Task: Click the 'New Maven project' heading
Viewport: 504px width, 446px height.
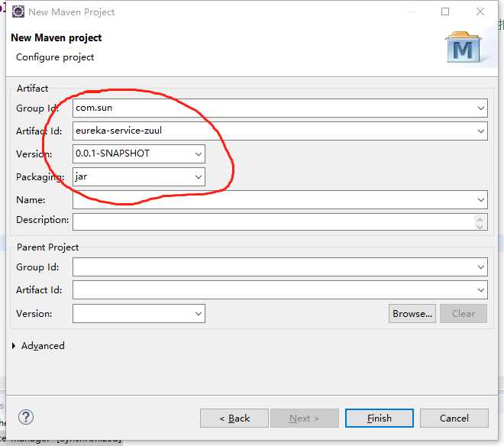Action: tap(57, 38)
